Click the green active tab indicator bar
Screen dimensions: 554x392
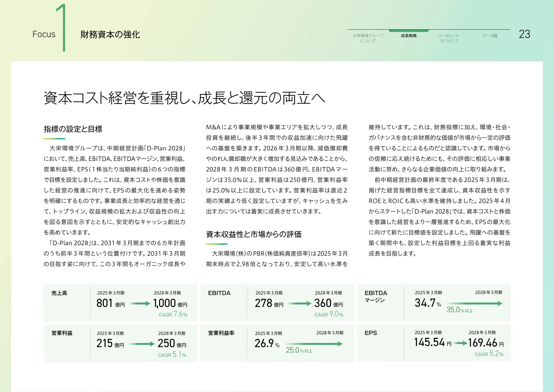[408, 30]
